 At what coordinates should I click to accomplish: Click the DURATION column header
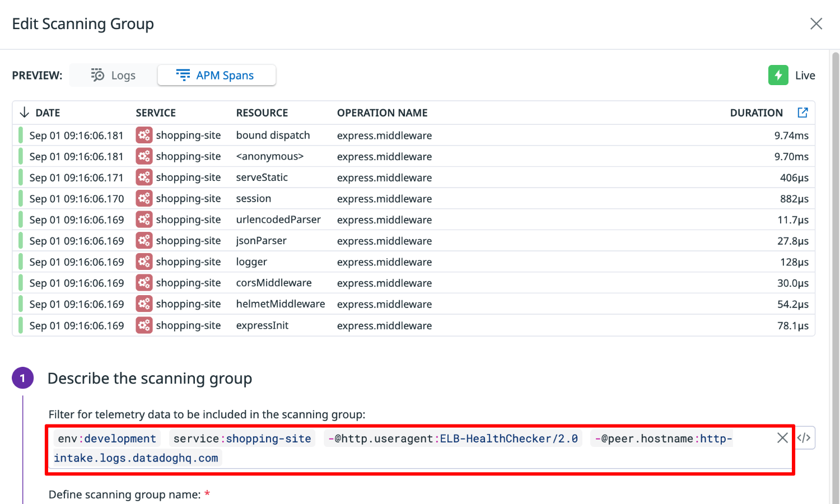[756, 113]
